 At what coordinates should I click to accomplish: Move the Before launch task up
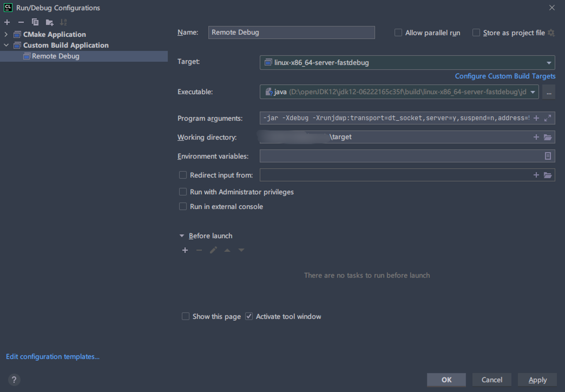pos(227,250)
